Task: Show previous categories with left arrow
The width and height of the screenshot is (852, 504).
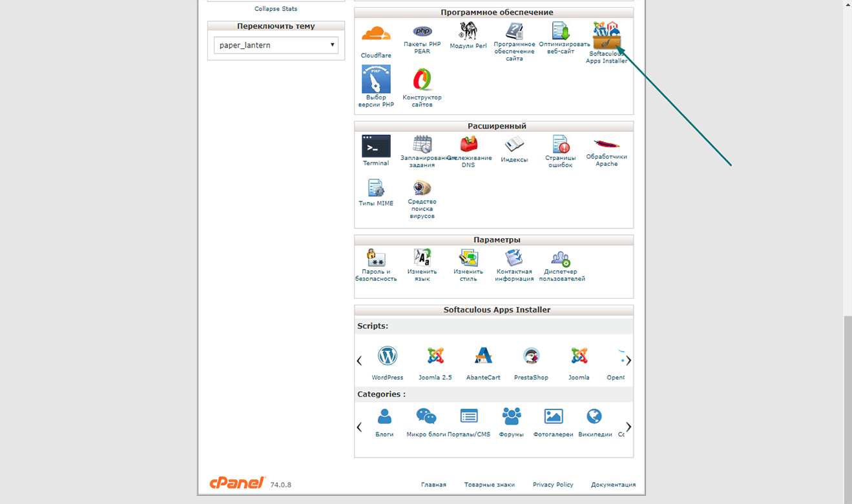Action: click(x=359, y=427)
